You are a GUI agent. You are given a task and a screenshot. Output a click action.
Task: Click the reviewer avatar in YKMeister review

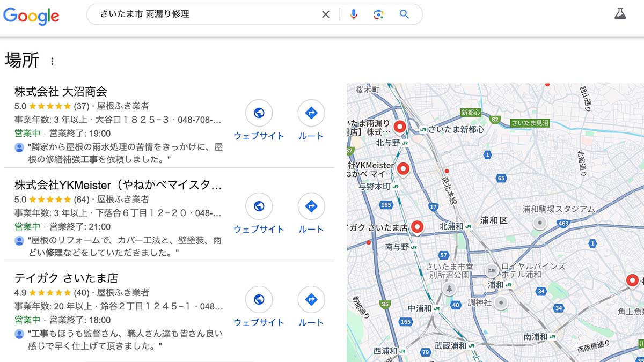tap(19, 240)
